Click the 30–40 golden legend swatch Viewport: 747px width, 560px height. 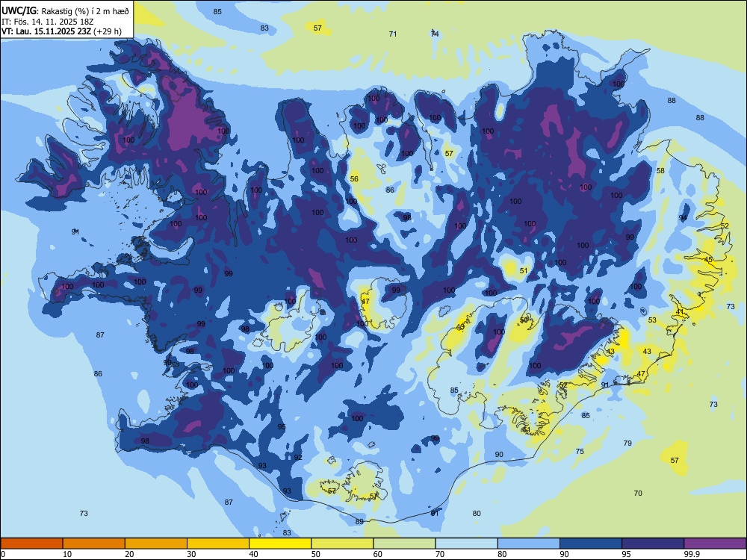coord(217,544)
